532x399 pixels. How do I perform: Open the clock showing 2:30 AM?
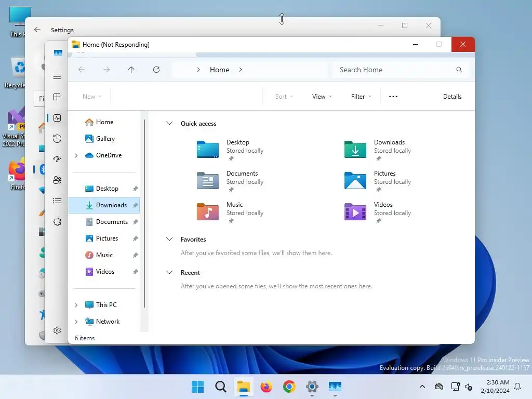tap(495, 387)
